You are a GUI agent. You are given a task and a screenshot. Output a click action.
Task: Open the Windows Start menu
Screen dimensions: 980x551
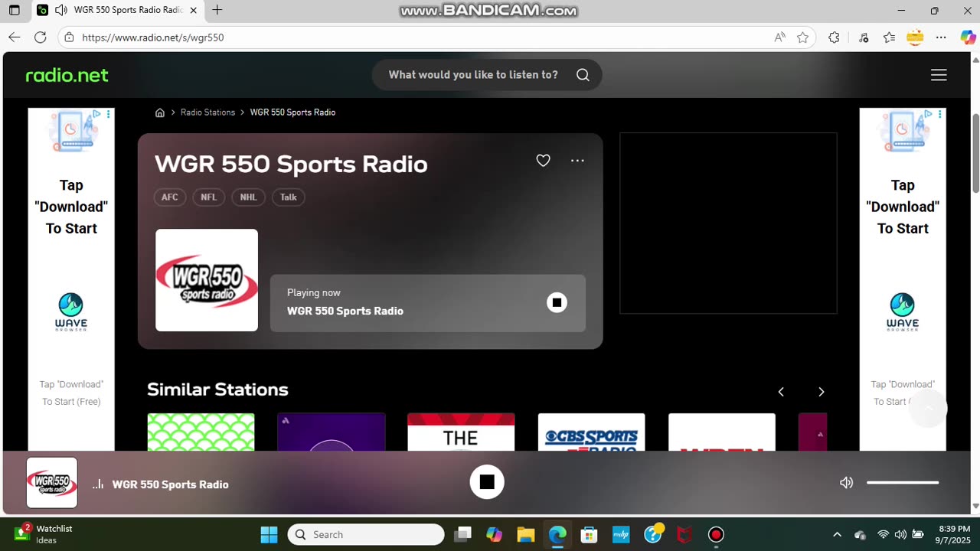pos(269,534)
